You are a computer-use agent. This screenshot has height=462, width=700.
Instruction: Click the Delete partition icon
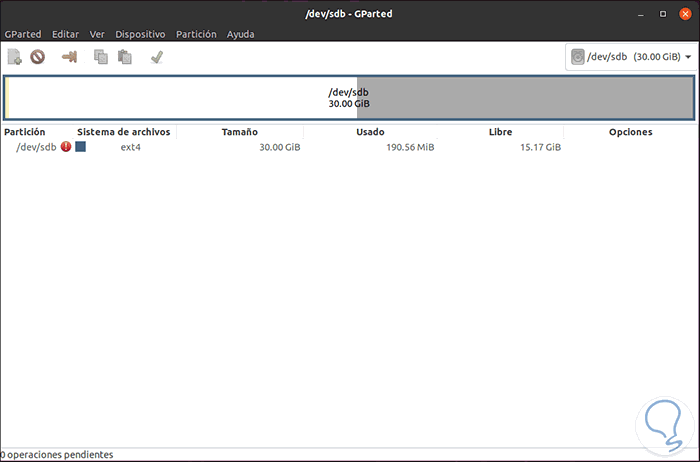38,57
